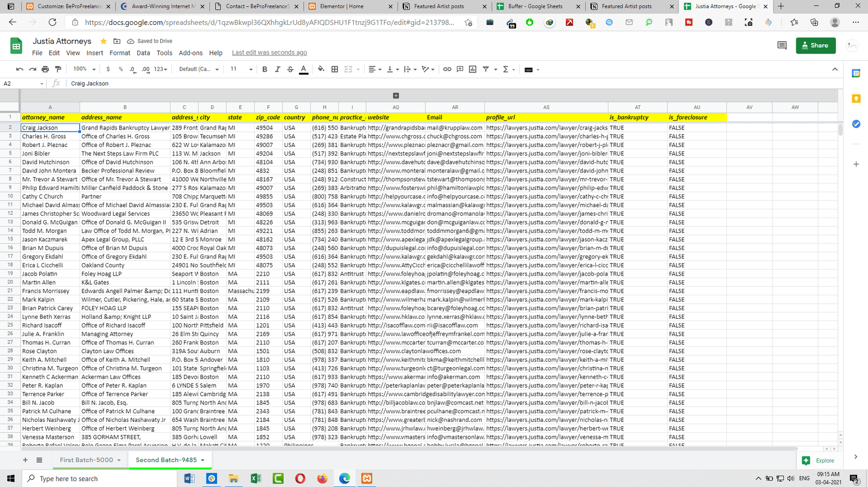Increase decimal places button
This screenshot has width=868, height=487.
(145, 69)
